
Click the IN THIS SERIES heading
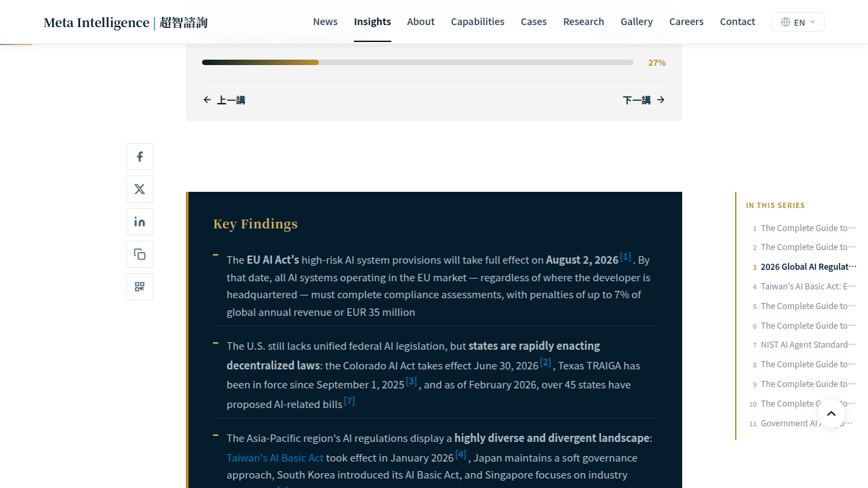775,205
